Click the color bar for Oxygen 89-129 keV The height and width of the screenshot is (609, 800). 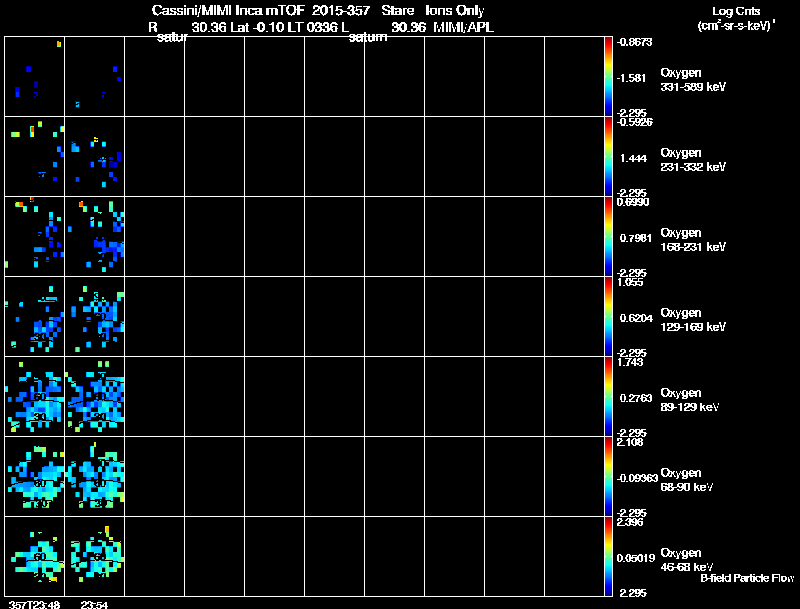pyautogui.click(x=608, y=397)
